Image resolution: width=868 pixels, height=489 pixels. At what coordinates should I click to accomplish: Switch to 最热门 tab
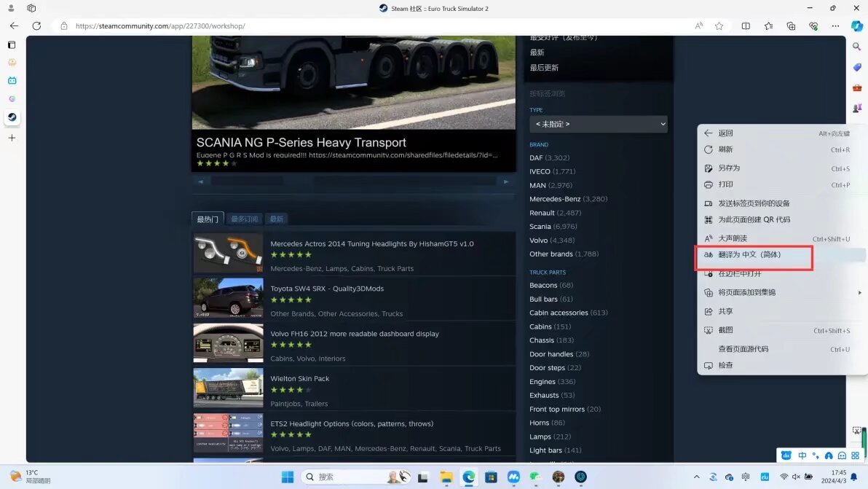pos(208,219)
